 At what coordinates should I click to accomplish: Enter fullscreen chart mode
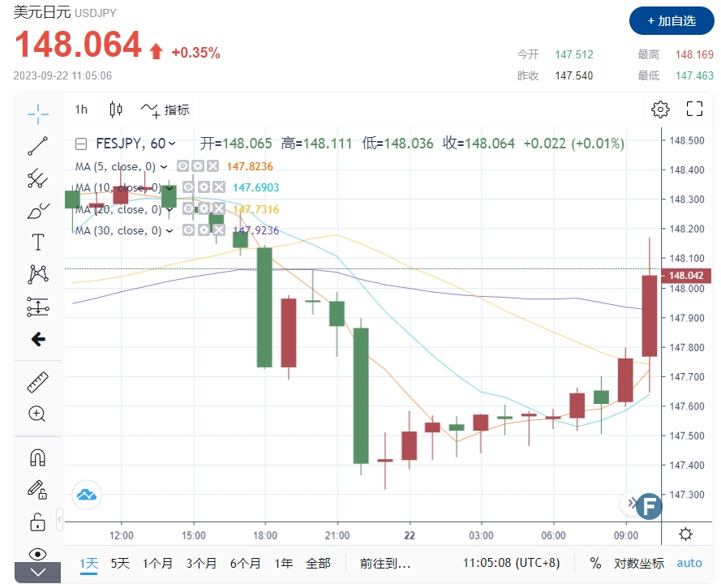point(694,109)
